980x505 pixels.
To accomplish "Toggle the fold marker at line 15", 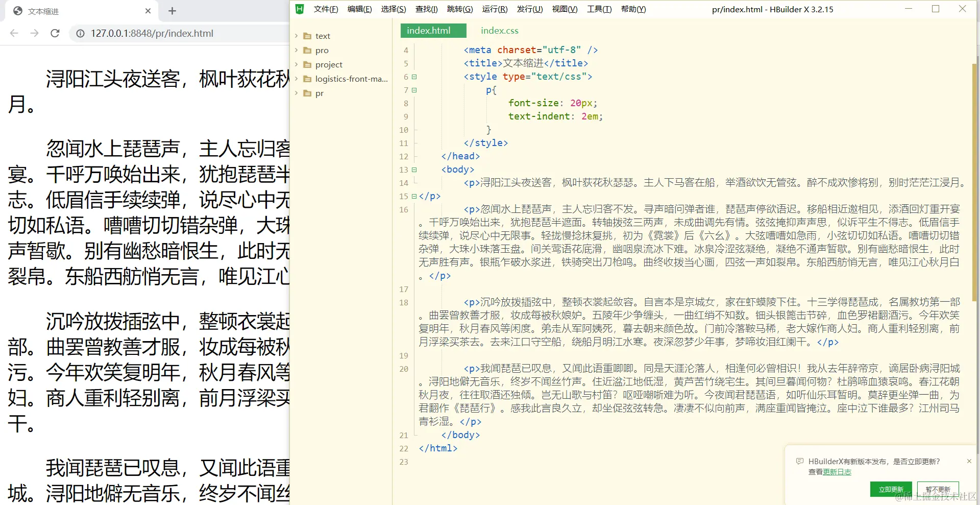I will coord(414,196).
